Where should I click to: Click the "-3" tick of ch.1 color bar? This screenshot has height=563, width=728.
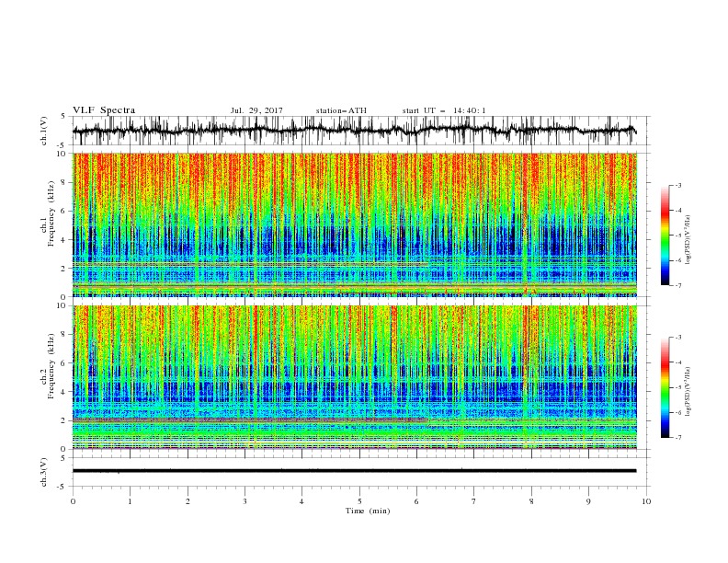[x=678, y=185]
